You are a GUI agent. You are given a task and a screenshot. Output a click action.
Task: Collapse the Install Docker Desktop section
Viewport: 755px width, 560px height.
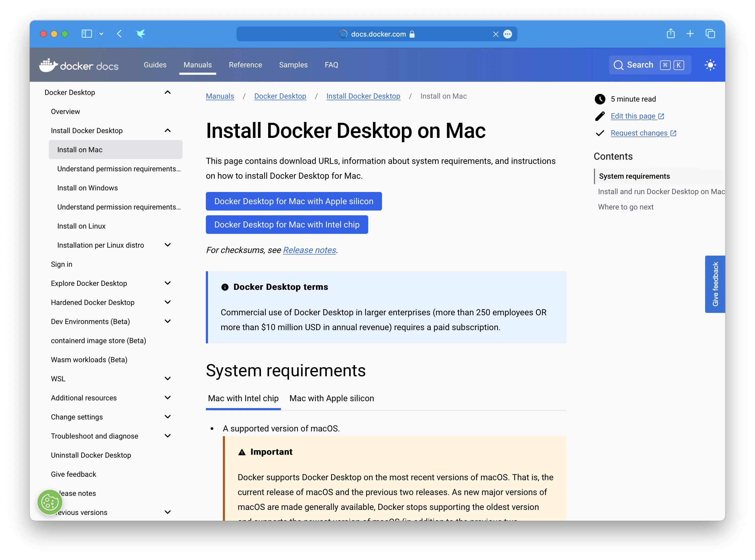coord(168,130)
